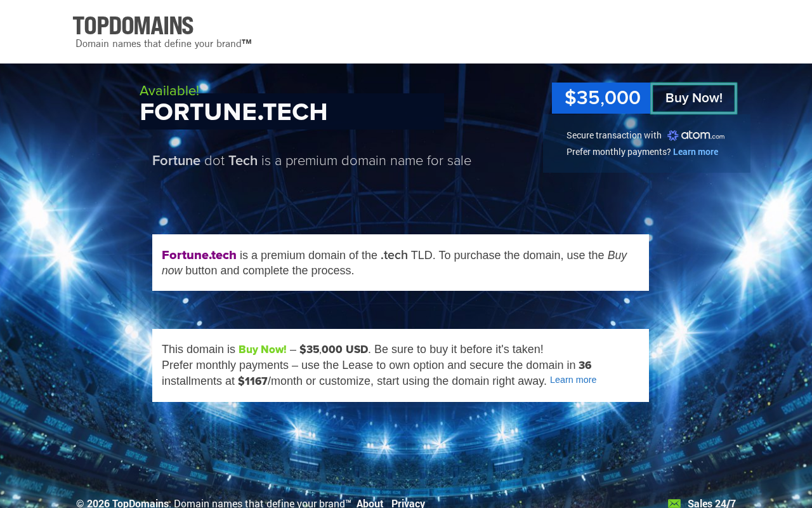
Task: Open Learn more beside monthly payments question
Action: click(695, 152)
